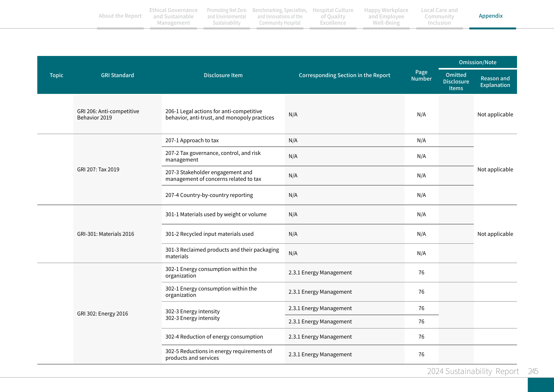554x392 pixels.
Task: Click Not applicable in the GRI 206 row
Action: [495, 114]
